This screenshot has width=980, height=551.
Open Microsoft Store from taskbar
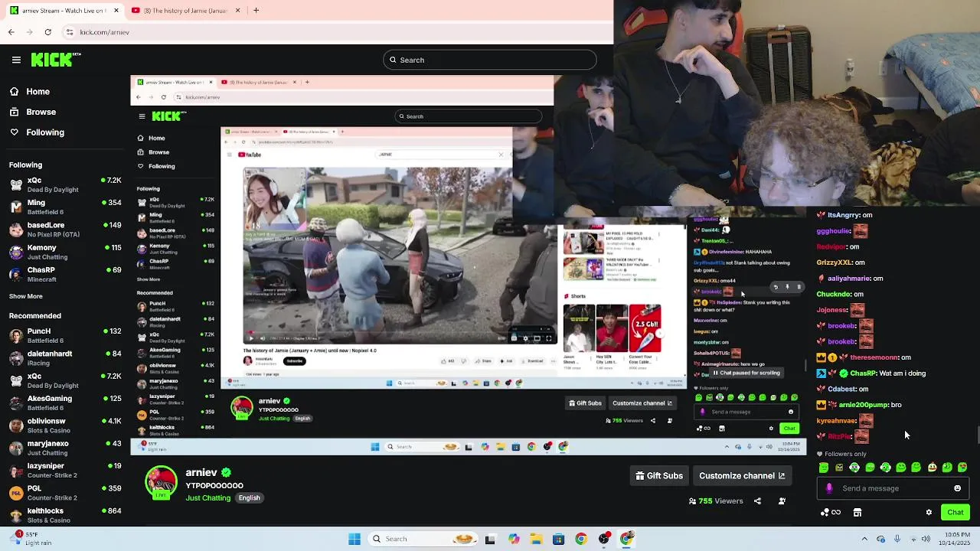tap(558, 539)
